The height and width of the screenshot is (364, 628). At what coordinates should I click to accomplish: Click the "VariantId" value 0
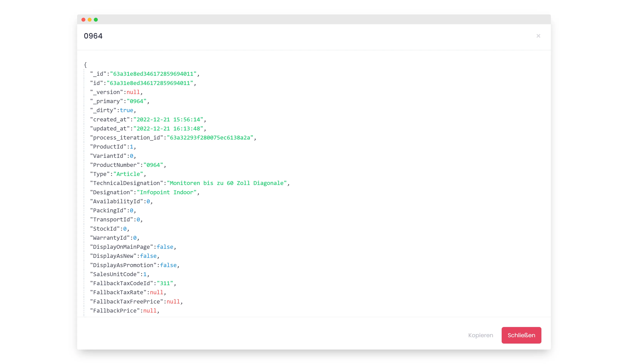[132, 156]
